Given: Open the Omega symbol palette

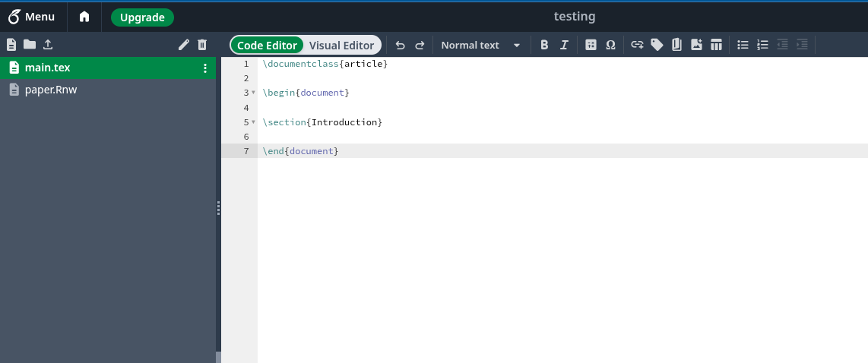Looking at the screenshot, I should click(x=610, y=45).
